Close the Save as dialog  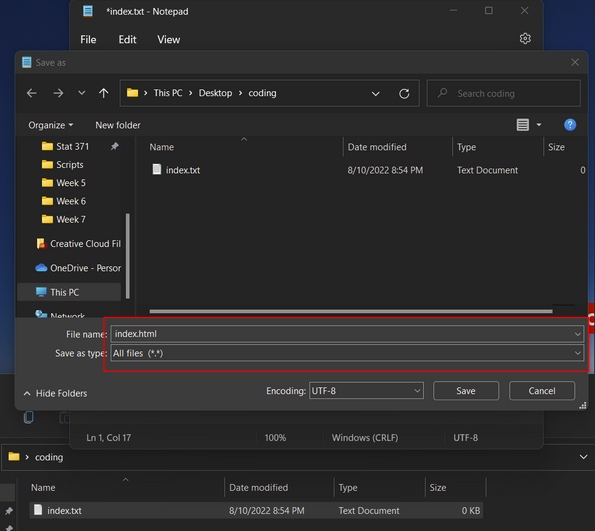(x=575, y=62)
